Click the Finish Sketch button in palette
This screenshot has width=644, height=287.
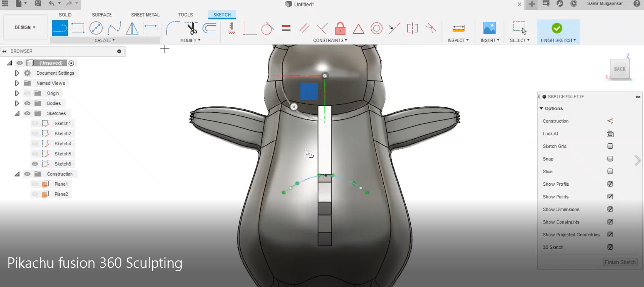point(620,262)
